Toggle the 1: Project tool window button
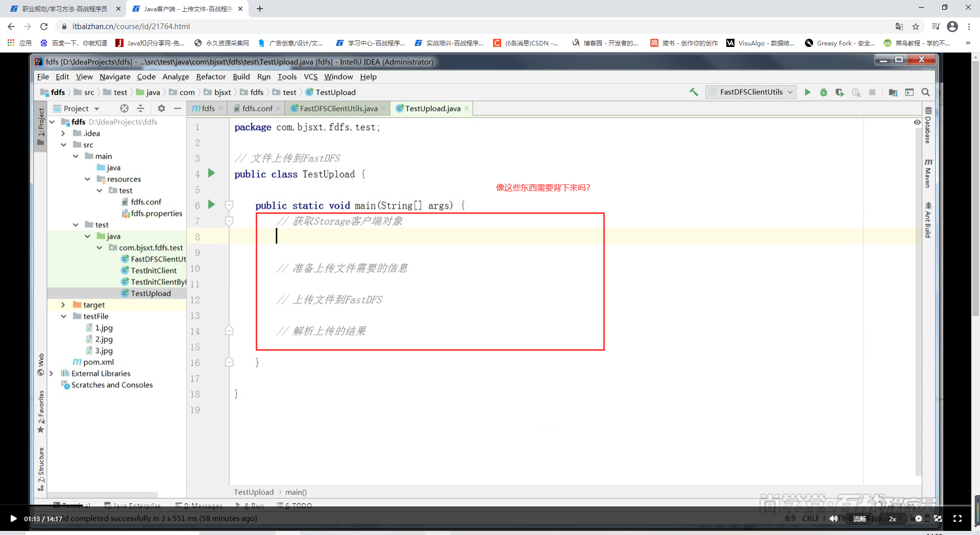The width and height of the screenshot is (980, 535). [x=41, y=127]
